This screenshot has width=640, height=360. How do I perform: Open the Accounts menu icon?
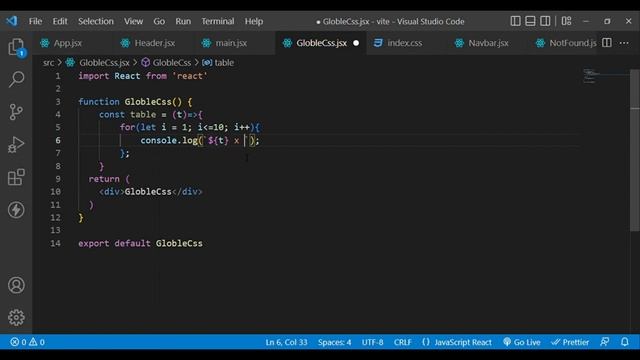point(16,285)
